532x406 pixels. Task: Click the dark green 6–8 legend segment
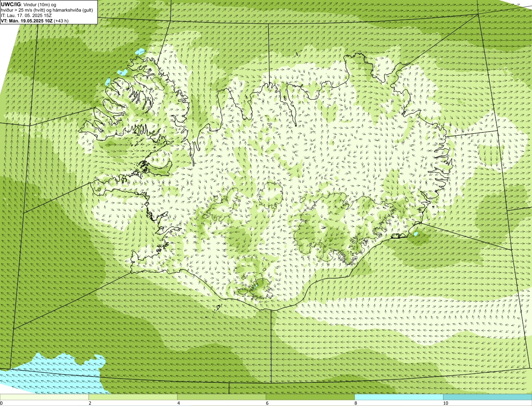(x=310, y=397)
